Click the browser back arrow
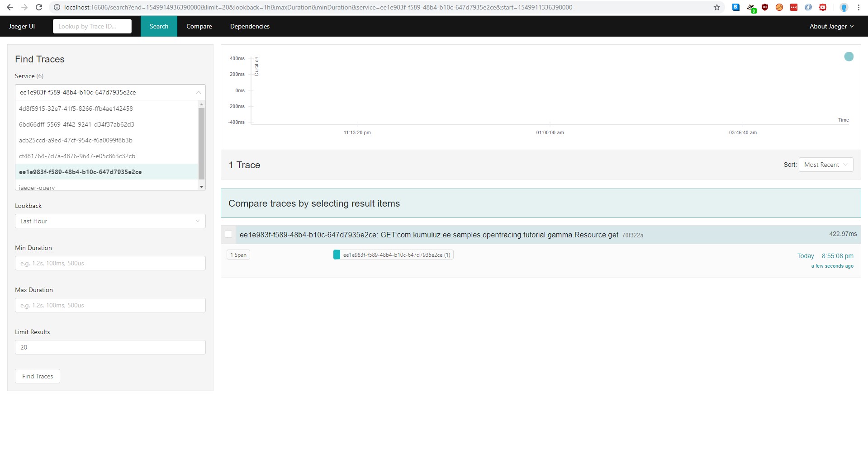 (10, 7)
